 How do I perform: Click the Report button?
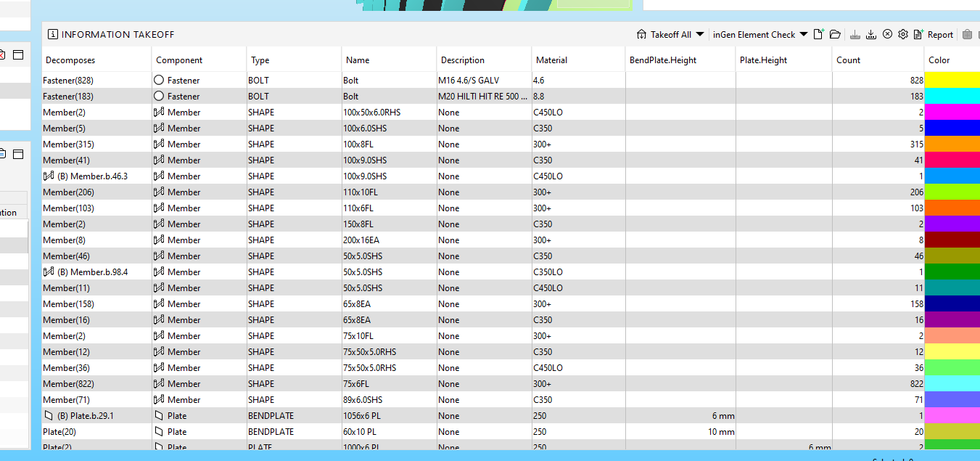[934, 34]
